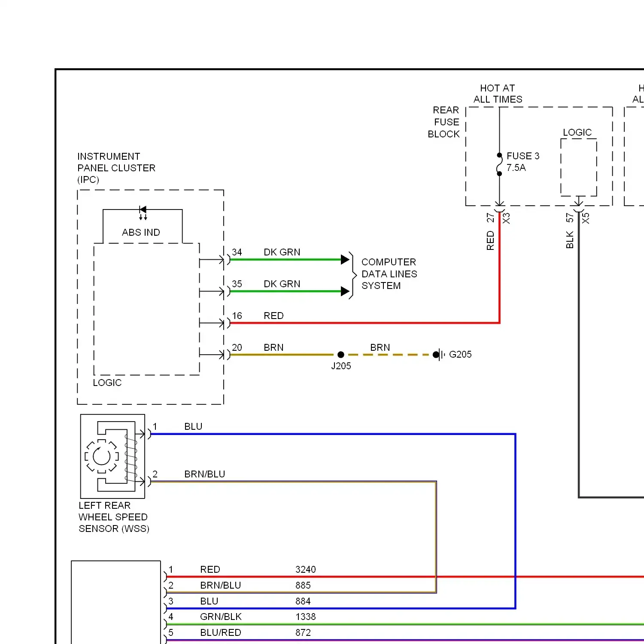Select the INSTRUMENT PANEL CLUSTER (IPC) label

[116, 168]
